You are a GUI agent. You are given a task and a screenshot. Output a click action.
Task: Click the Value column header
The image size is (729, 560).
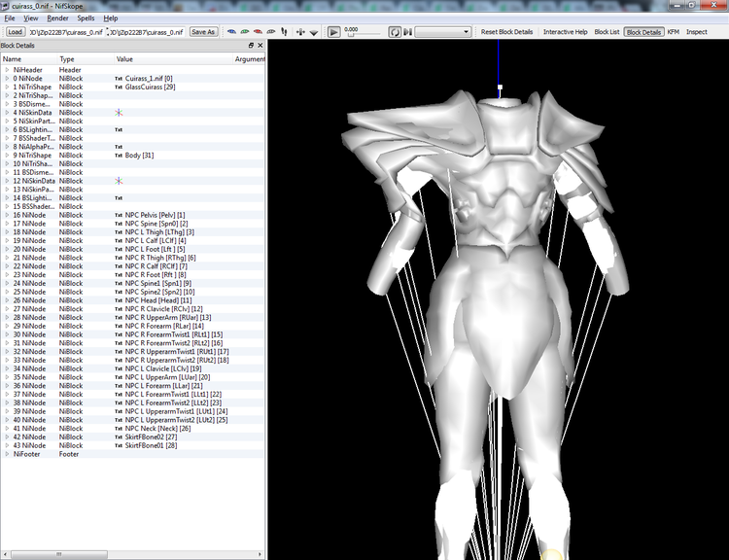(x=173, y=59)
